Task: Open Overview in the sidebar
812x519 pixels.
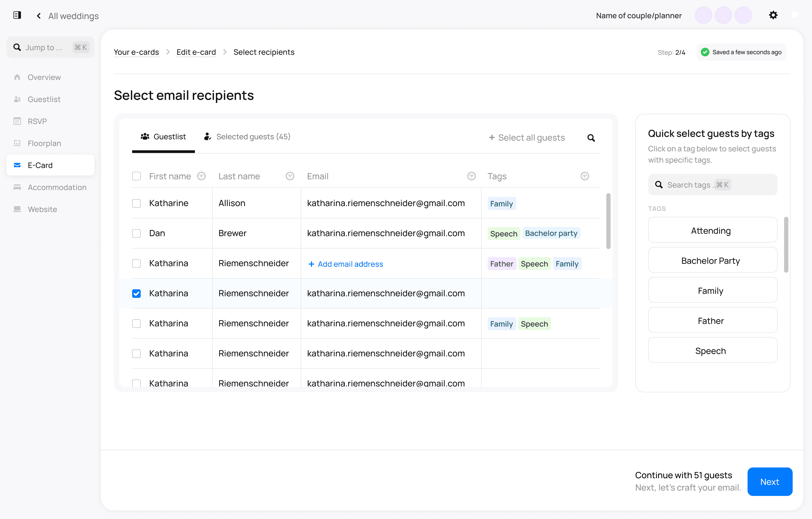Action: (50, 77)
